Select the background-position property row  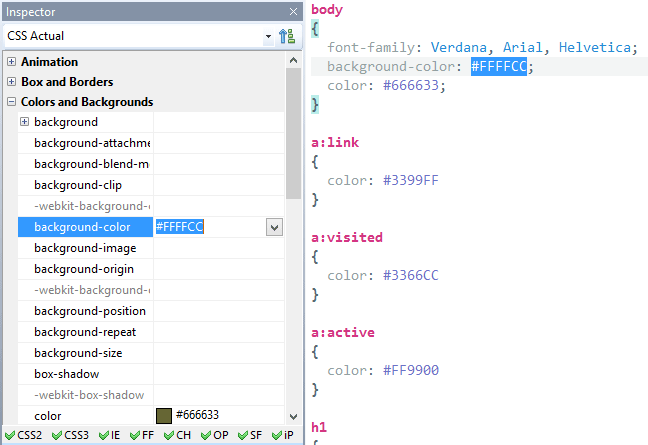pos(151,311)
